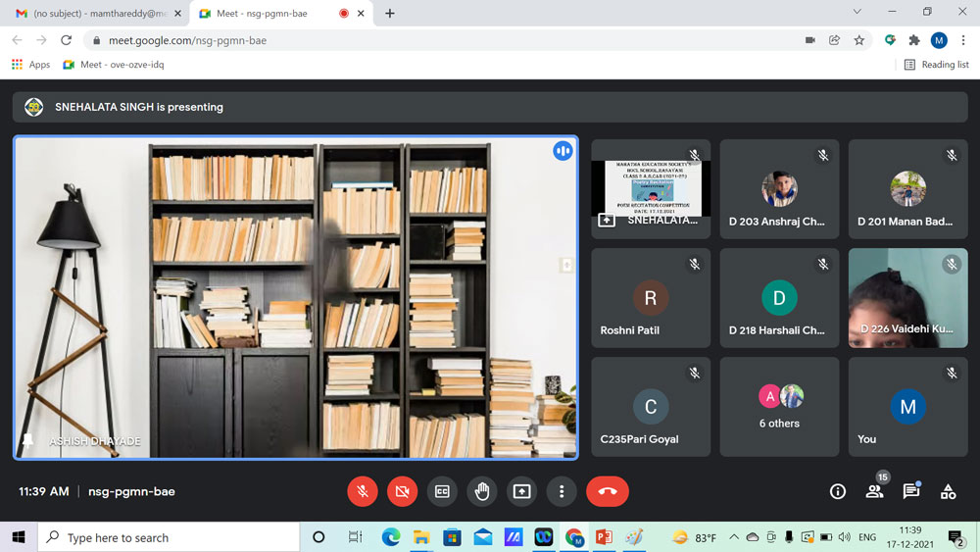Open Chrome tab search dropdown arrow
The width and height of the screenshot is (980, 552).
(x=857, y=13)
